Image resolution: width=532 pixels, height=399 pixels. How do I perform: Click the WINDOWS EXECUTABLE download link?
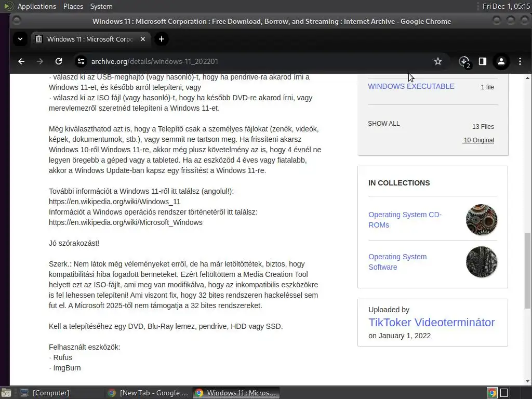coord(411,86)
